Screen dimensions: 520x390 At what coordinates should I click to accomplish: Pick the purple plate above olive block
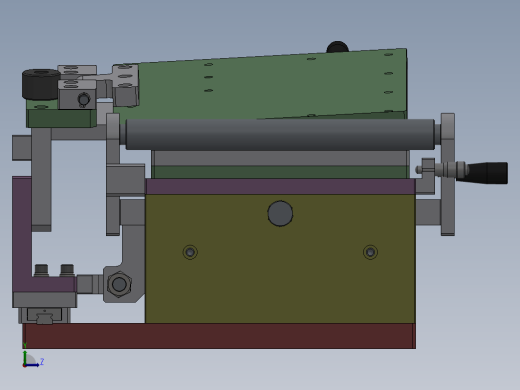[280, 187]
